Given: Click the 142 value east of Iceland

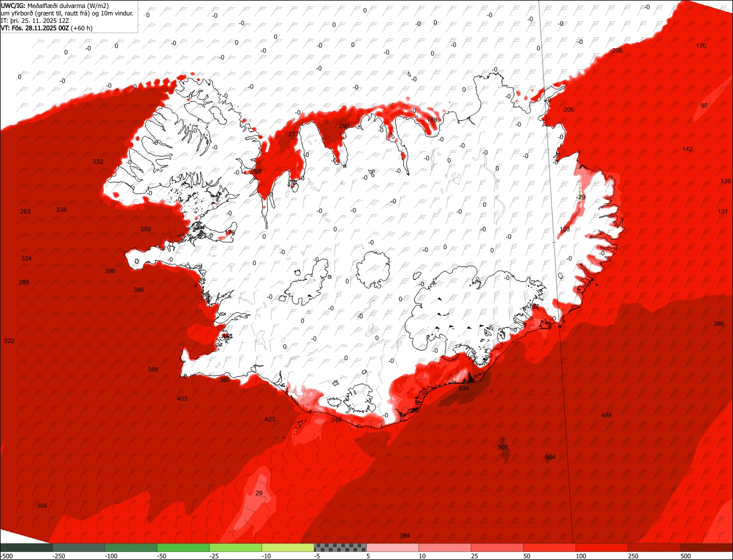Looking at the screenshot, I should coord(687,149).
